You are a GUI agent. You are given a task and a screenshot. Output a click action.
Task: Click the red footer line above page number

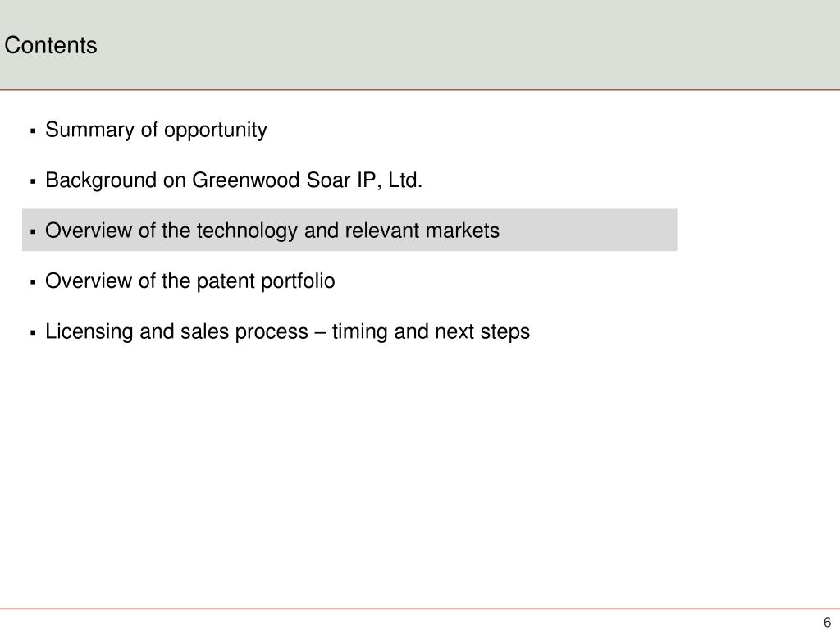click(x=420, y=609)
